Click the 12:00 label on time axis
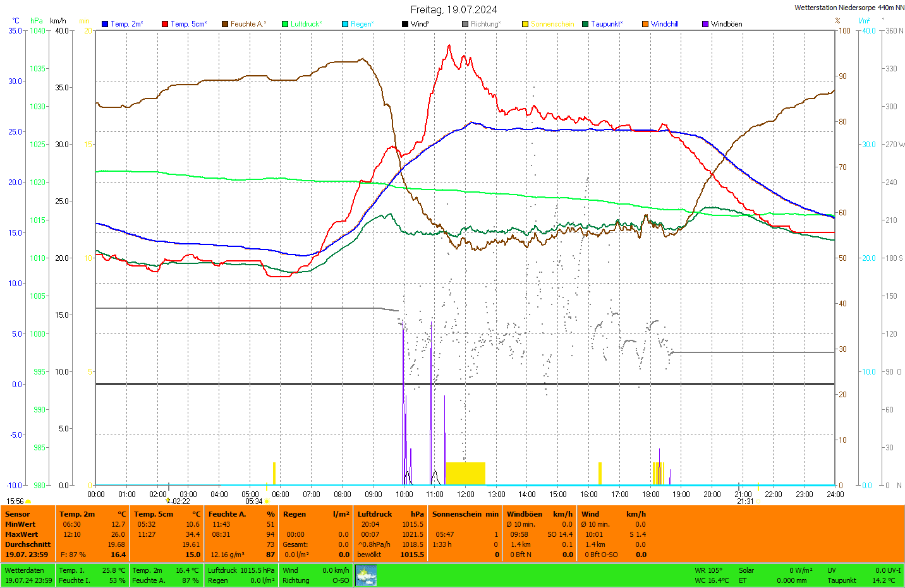The image size is (905, 588). (x=466, y=495)
